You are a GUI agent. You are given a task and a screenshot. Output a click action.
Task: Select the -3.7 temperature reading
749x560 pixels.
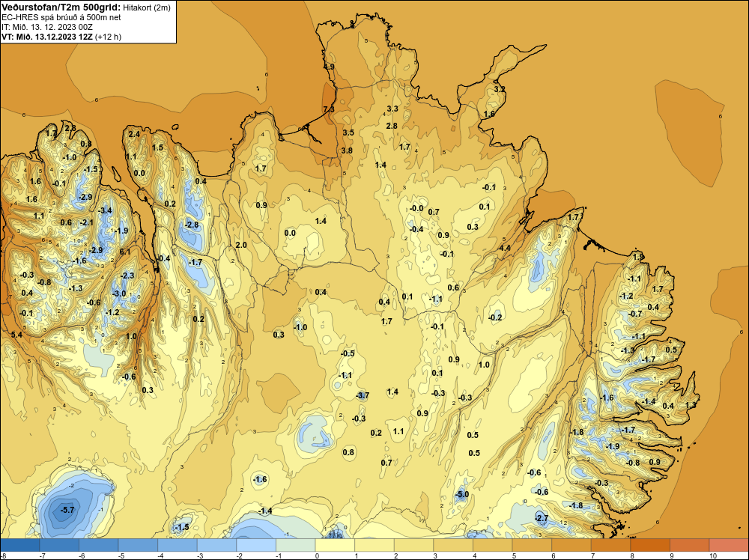[363, 395]
